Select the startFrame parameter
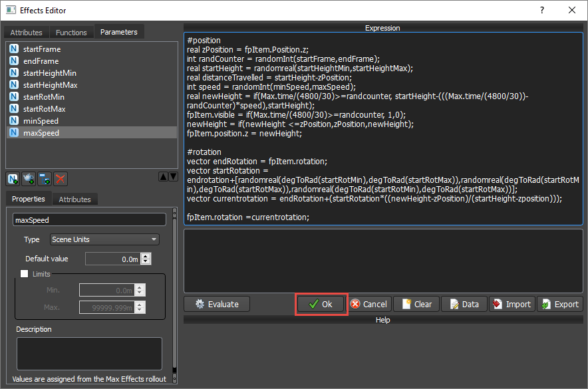 click(41, 49)
